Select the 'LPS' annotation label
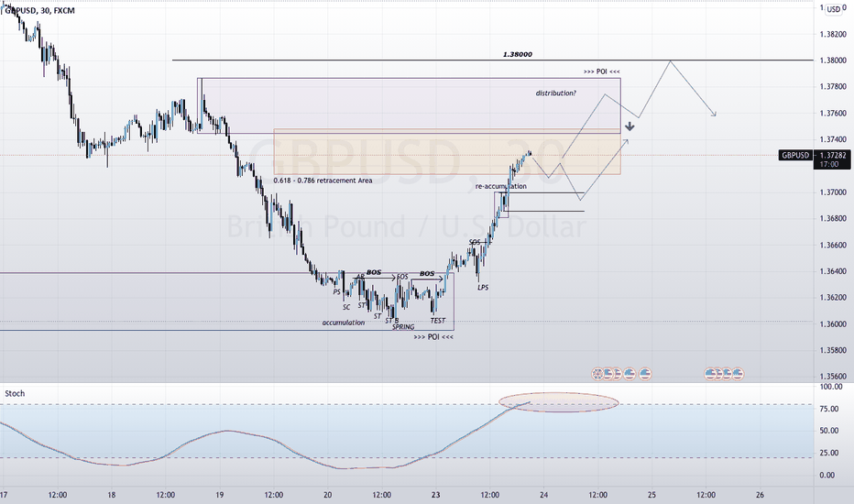Image resolution: width=854 pixels, height=504 pixels. (483, 287)
